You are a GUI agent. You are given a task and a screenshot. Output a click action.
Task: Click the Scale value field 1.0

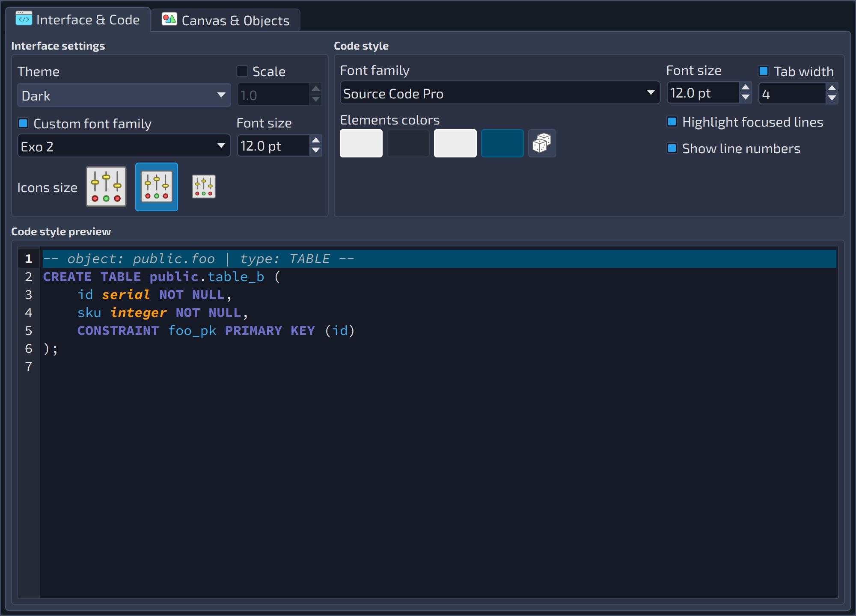click(x=274, y=95)
